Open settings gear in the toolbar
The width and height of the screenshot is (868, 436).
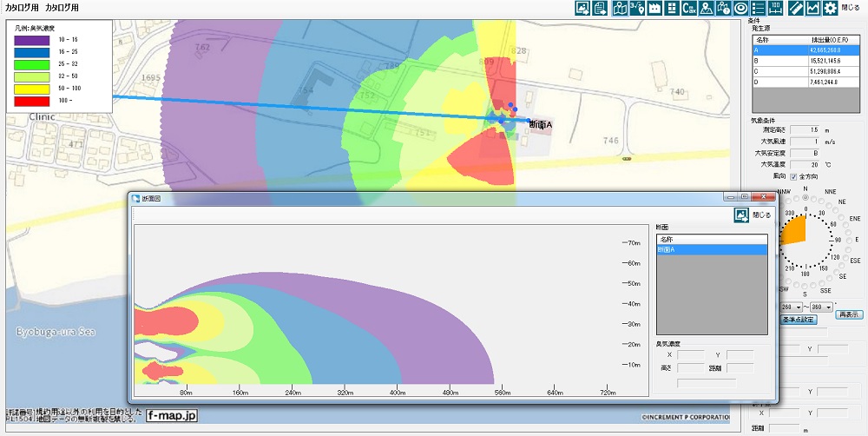pos(830,8)
